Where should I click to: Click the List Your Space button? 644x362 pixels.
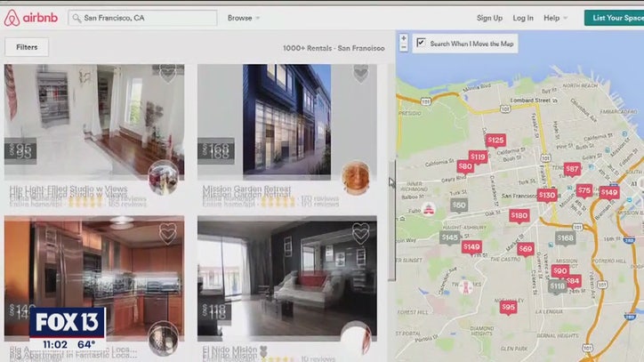tap(615, 18)
